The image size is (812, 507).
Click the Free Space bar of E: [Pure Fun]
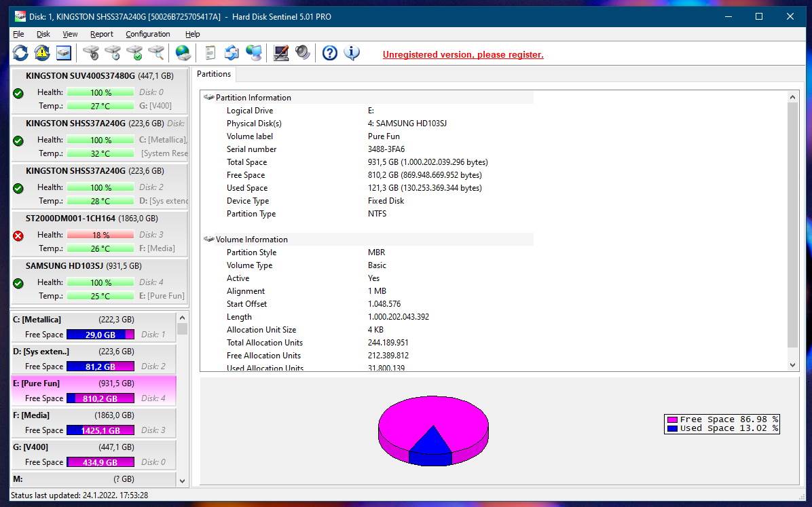(100, 398)
